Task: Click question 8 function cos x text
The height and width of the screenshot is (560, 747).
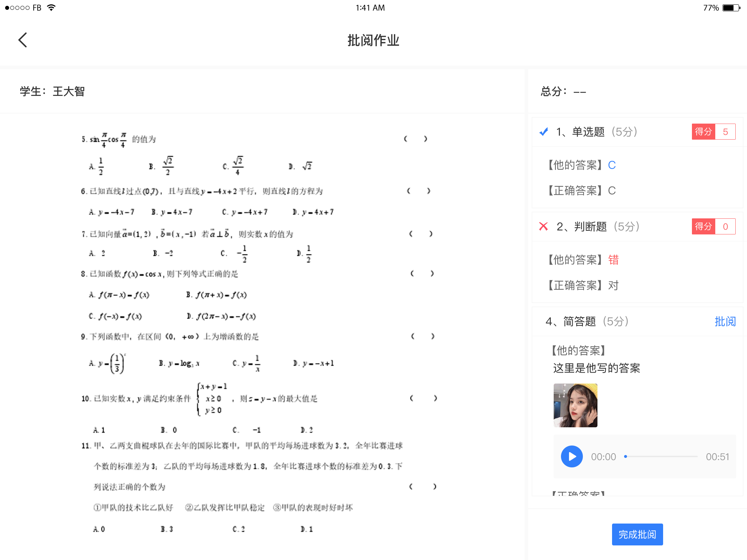Action: tap(159, 274)
